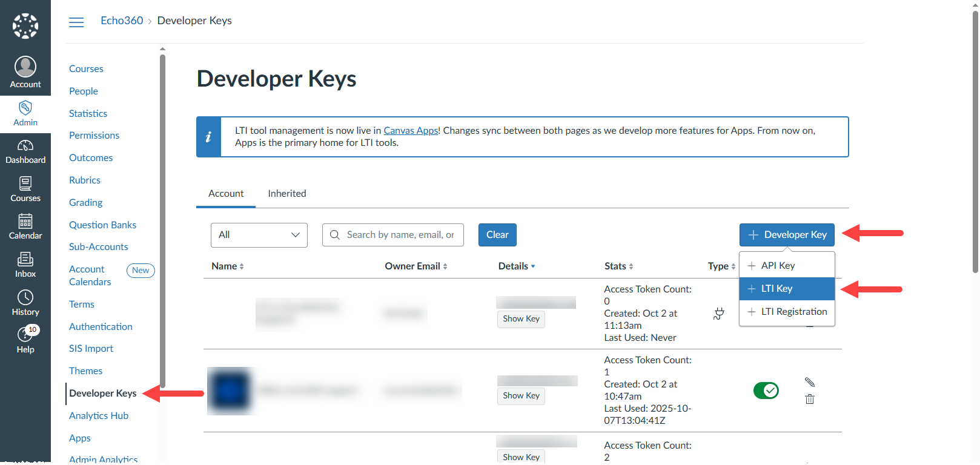Go to Dashboard in global navigation

[x=25, y=152]
